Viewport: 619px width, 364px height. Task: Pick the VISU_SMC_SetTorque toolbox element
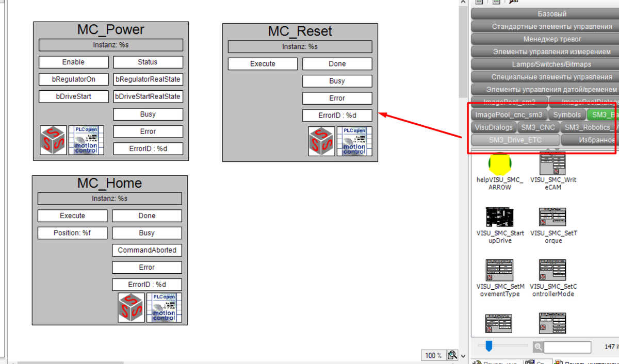(552, 218)
